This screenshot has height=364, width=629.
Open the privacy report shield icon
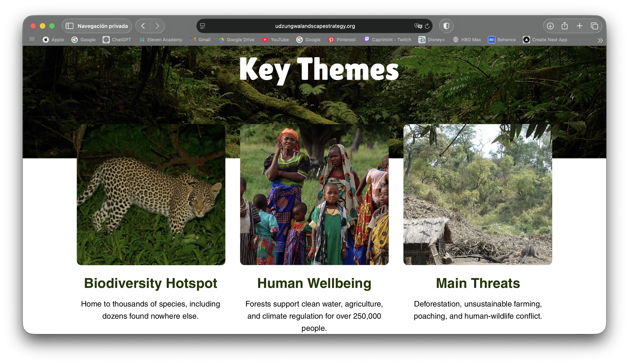(446, 26)
